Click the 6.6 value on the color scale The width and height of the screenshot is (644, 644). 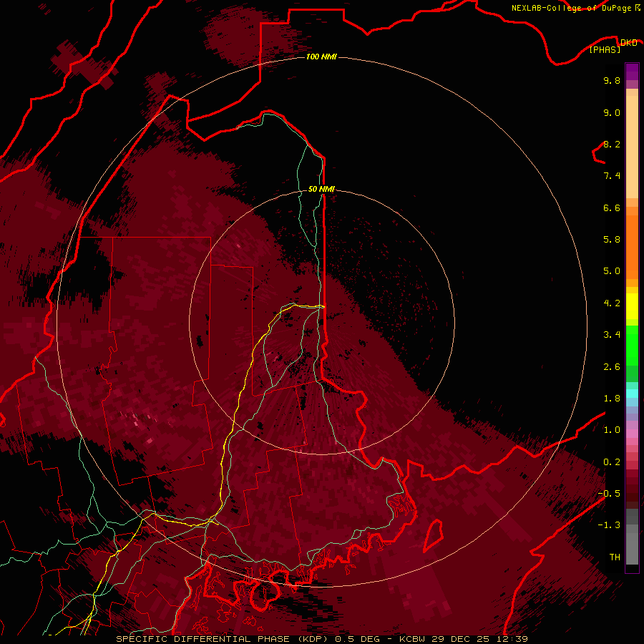pos(612,208)
